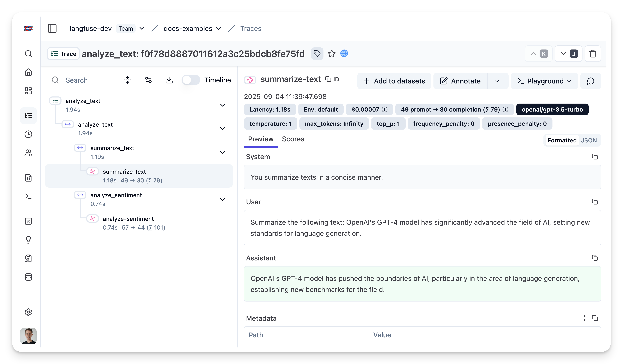Copy the System message content
623x364 pixels.
[595, 157]
